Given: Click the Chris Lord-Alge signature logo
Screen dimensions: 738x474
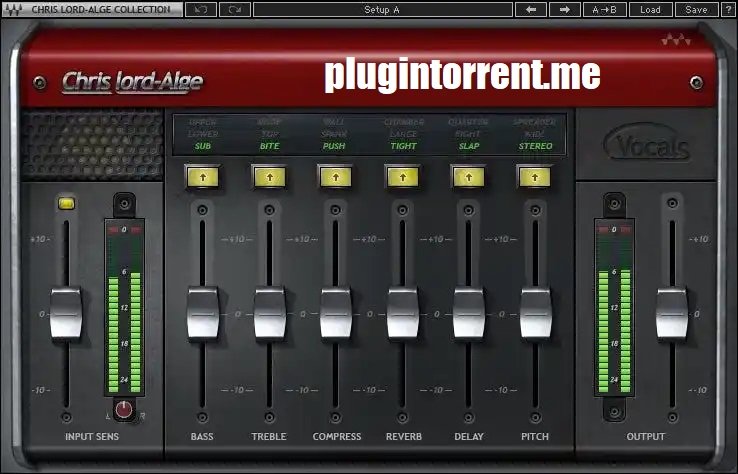Looking at the screenshot, I should click(x=133, y=82).
